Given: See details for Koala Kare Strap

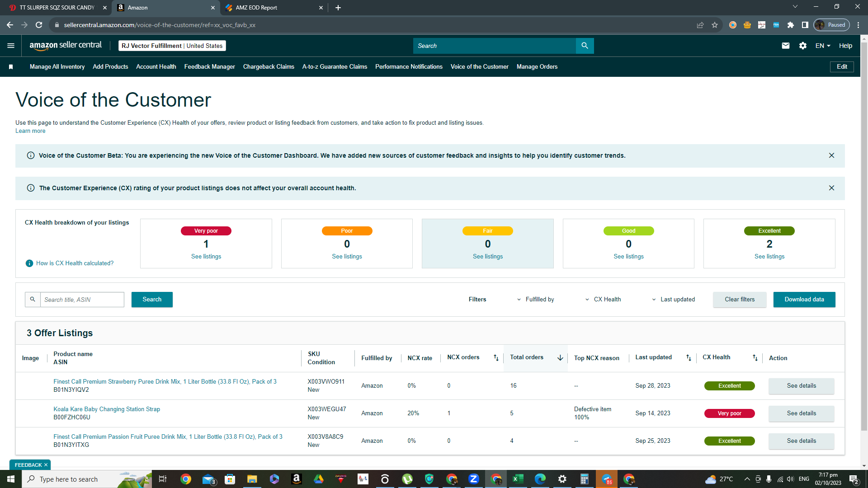Looking at the screenshot, I should (802, 413).
